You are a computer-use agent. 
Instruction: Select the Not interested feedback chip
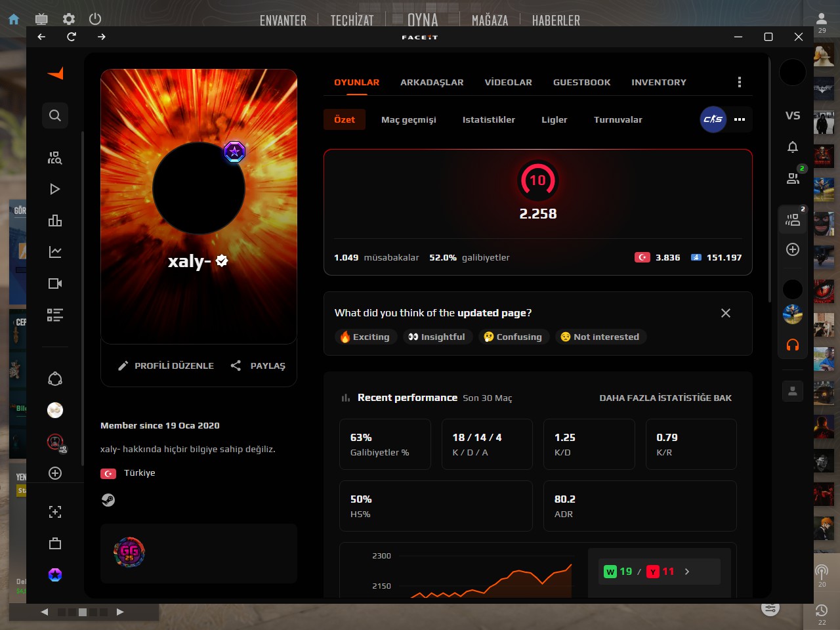click(x=600, y=337)
